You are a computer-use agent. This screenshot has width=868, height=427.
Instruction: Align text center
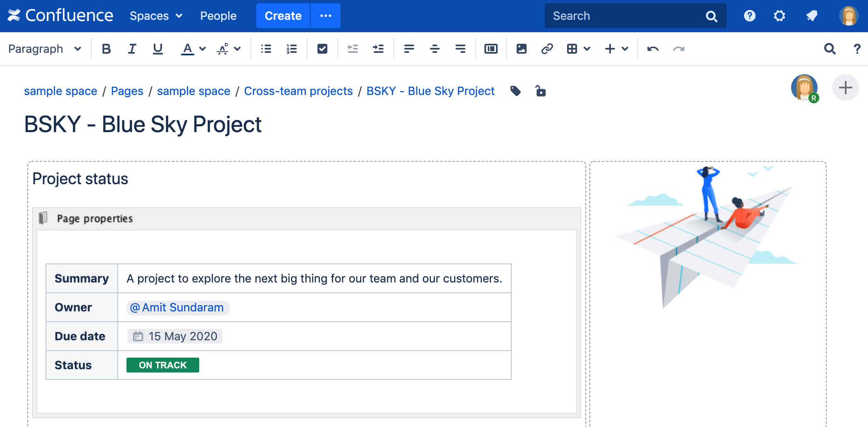pyautogui.click(x=435, y=49)
